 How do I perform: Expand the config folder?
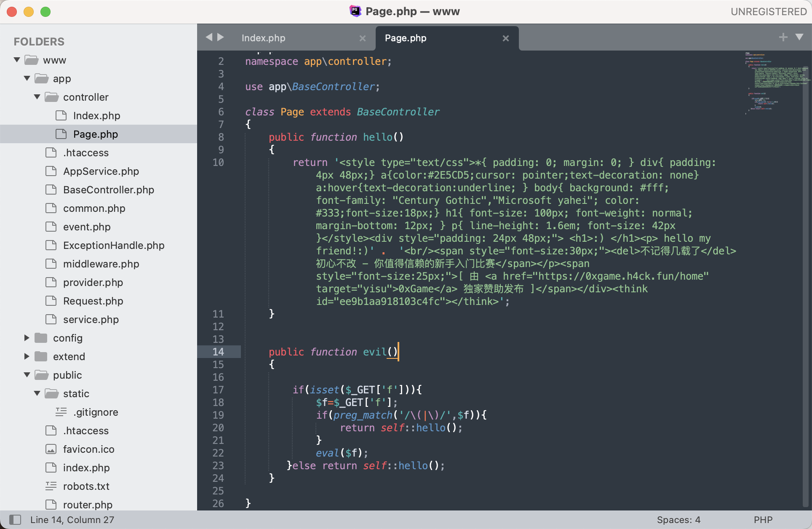point(27,338)
